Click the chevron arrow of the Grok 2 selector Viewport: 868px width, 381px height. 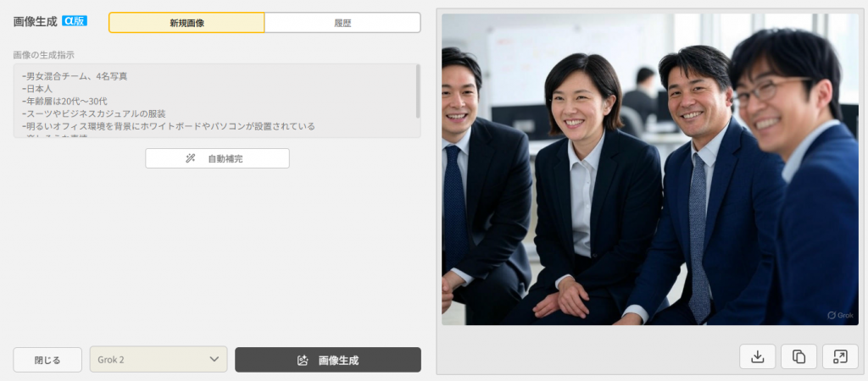coord(214,360)
